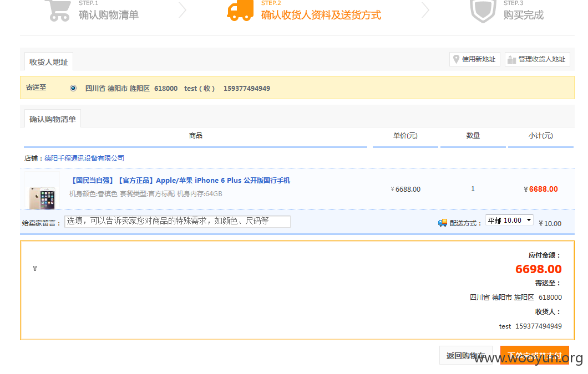Open the iPhone 6 Plus product title link
The height and width of the screenshot is (374, 588).
(x=180, y=180)
